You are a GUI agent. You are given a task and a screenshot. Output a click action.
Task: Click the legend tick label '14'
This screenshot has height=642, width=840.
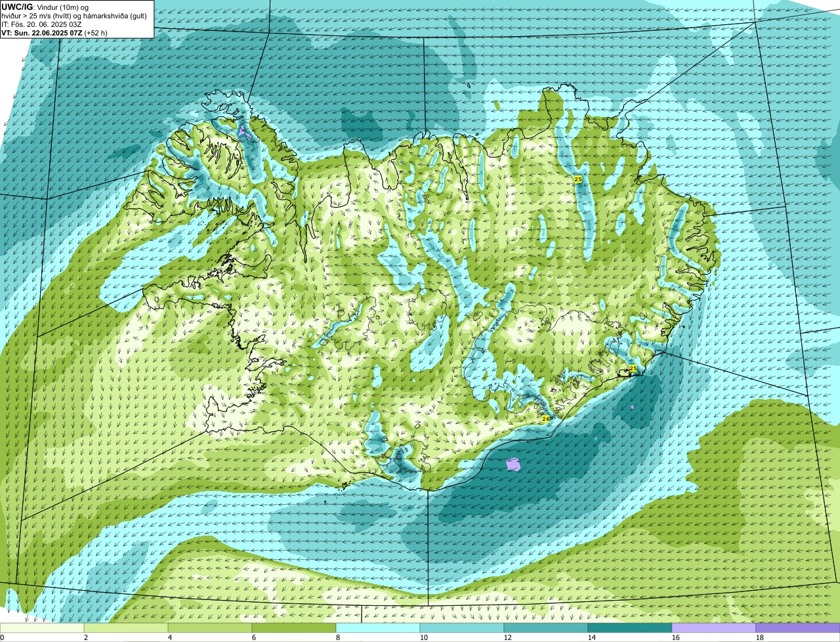592,637
